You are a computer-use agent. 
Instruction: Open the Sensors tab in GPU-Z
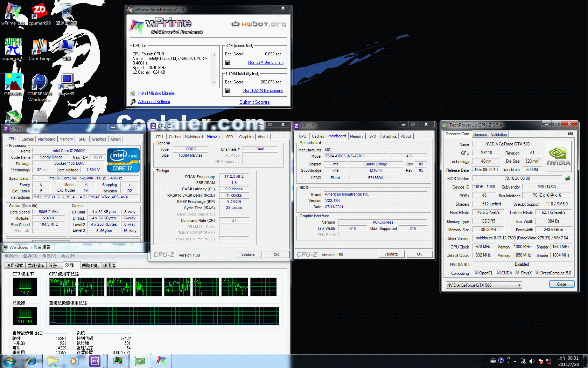[480, 135]
